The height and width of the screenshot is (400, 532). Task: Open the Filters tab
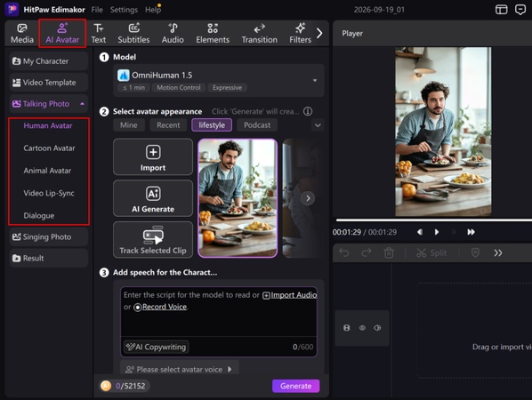point(301,33)
